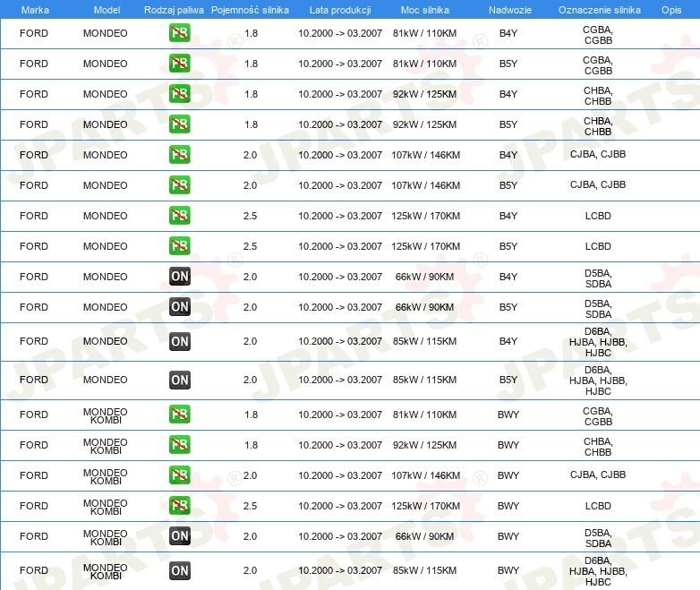The image size is (700, 590).
Task: Click the Pojemność silnika column header
Action: point(250,10)
